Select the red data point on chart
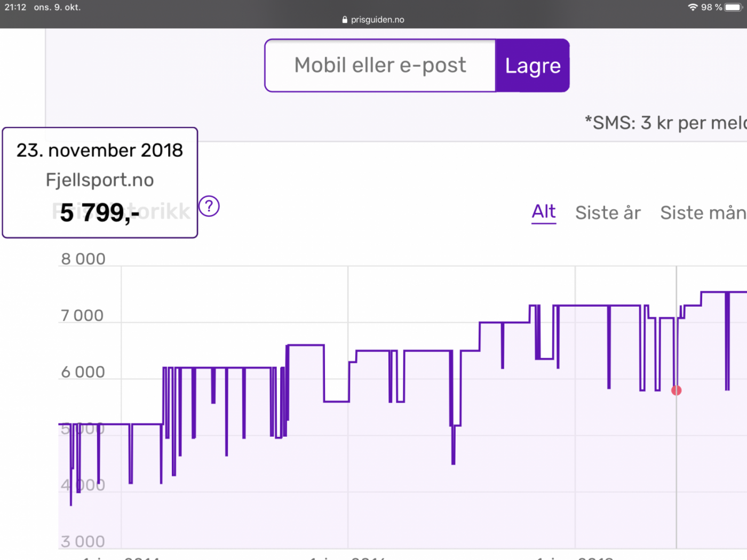747x560 pixels. [676, 390]
